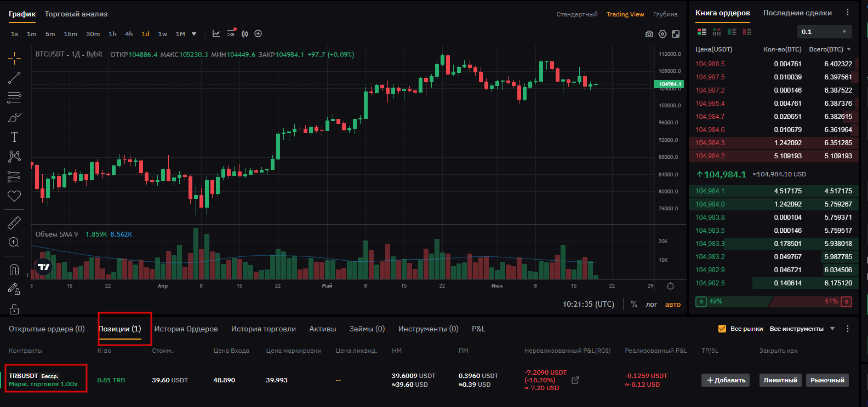Show combined buy and sell order book view
This screenshot has height=407, width=868.
702,32
